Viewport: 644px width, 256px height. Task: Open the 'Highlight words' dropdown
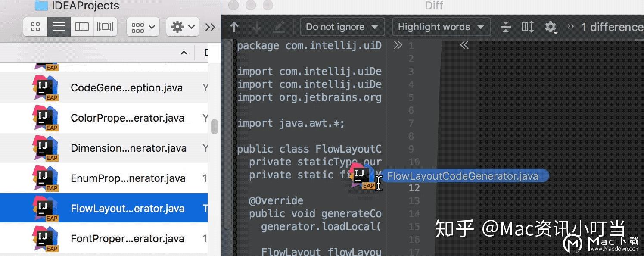click(x=441, y=27)
